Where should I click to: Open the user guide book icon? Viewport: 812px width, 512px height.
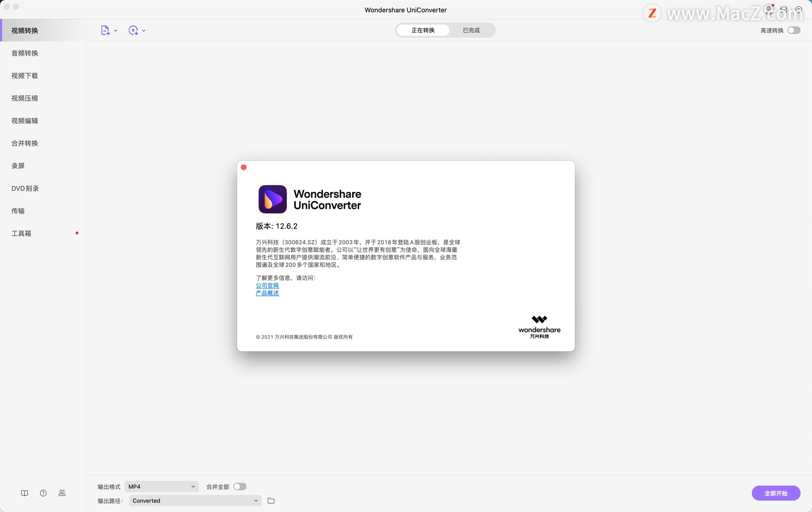click(24, 493)
